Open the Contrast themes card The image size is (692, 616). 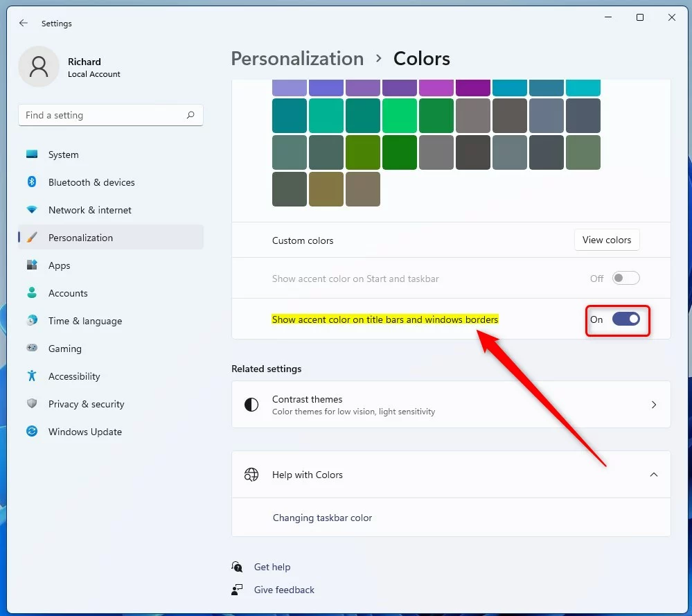point(451,405)
